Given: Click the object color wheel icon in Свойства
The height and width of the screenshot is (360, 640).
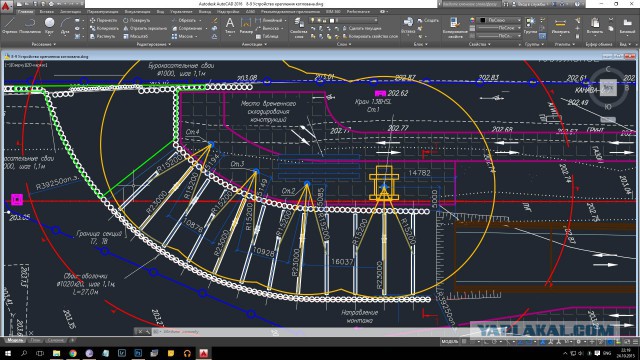Looking at the screenshot, I should (x=472, y=20).
